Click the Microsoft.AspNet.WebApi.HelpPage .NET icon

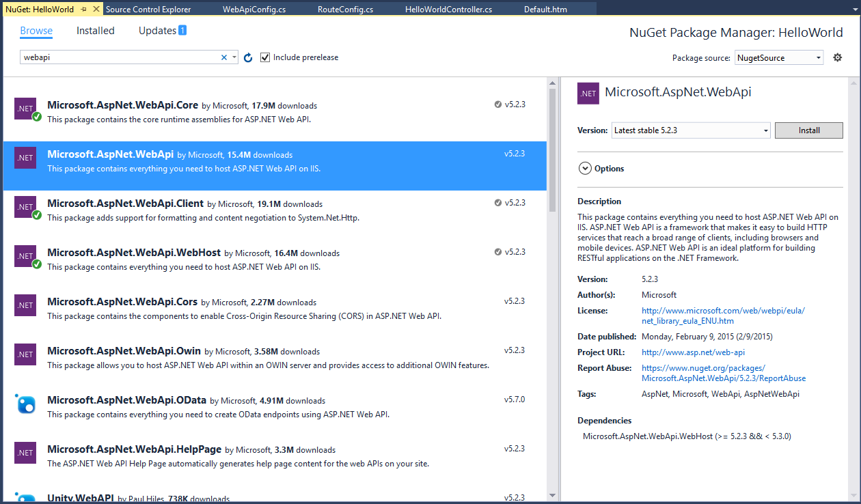tap(25, 453)
